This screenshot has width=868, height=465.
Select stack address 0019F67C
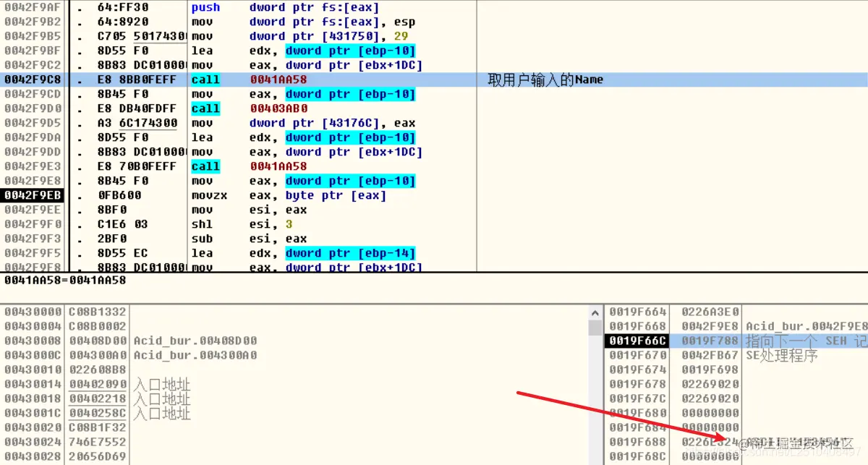[638, 398]
